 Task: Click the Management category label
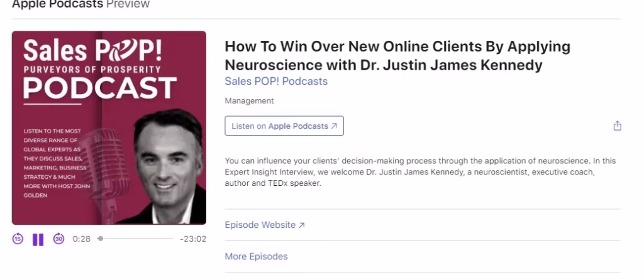point(249,101)
